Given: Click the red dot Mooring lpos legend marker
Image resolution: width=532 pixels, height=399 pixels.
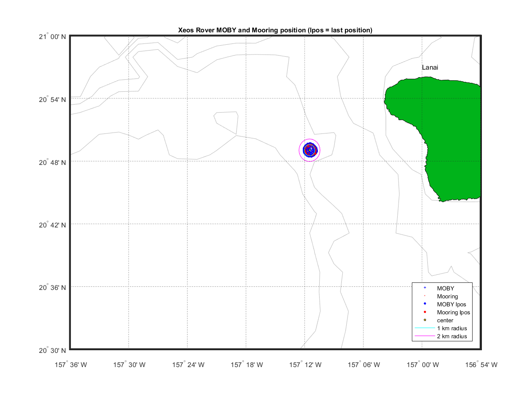Looking at the screenshot, I should coord(425,312).
